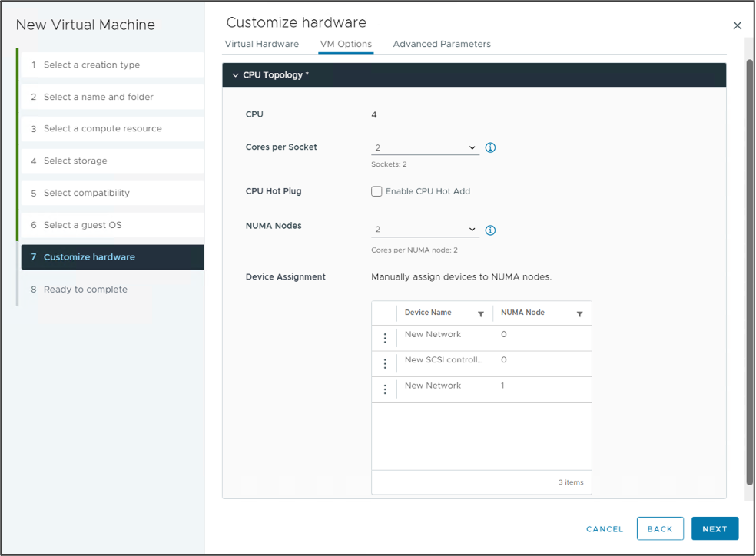Screen dimensions: 756x556
Task: Click info icon next to Cores per Socket
Action: (x=490, y=147)
